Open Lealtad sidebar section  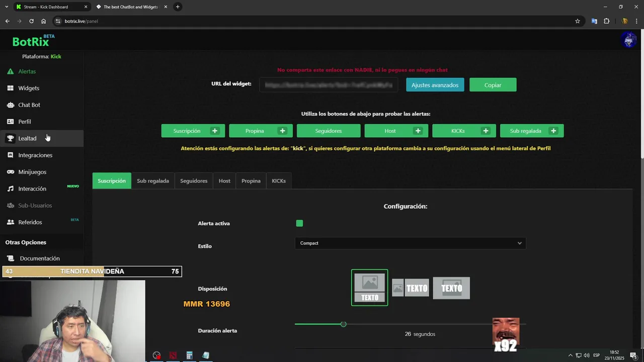(x=42, y=138)
